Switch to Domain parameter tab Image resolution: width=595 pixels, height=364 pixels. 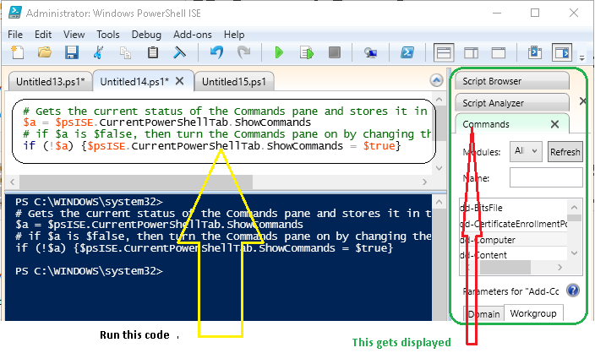pyautogui.click(x=483, y=314)
